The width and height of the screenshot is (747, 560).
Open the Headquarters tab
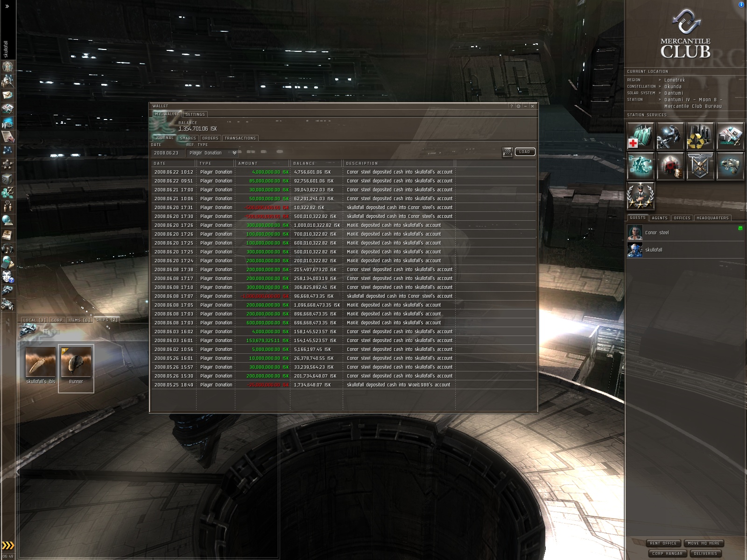(712, 218)
